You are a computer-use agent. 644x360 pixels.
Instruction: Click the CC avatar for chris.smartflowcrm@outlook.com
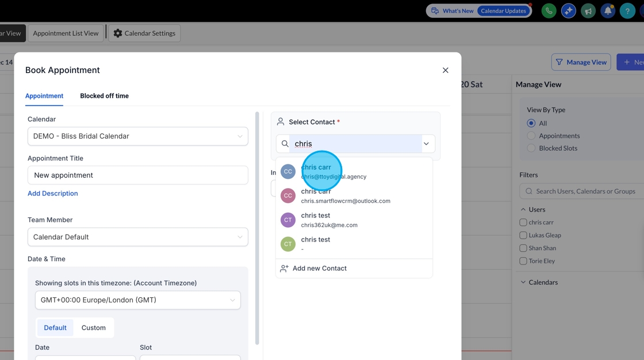pyautogui.click(x=288, y=196)
